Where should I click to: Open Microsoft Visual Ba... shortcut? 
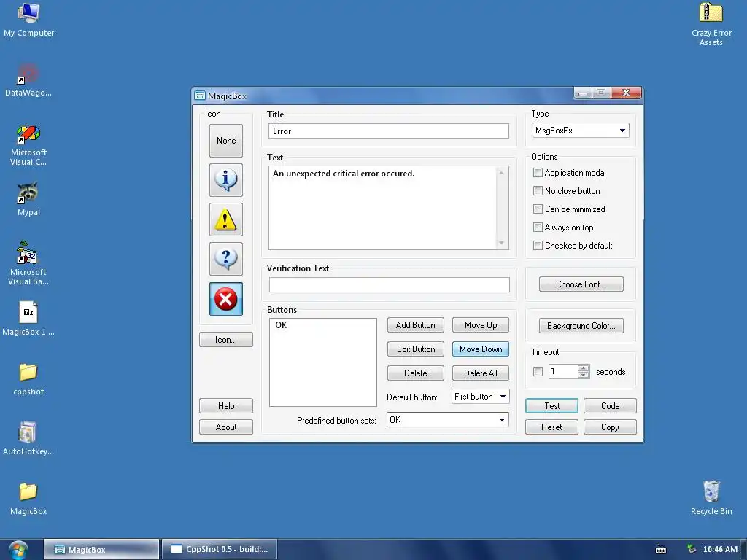pyautogui.click(x=28, y=264)
